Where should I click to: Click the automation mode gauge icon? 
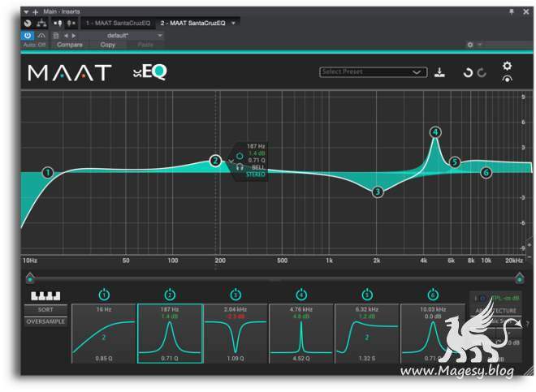(41, 36)
